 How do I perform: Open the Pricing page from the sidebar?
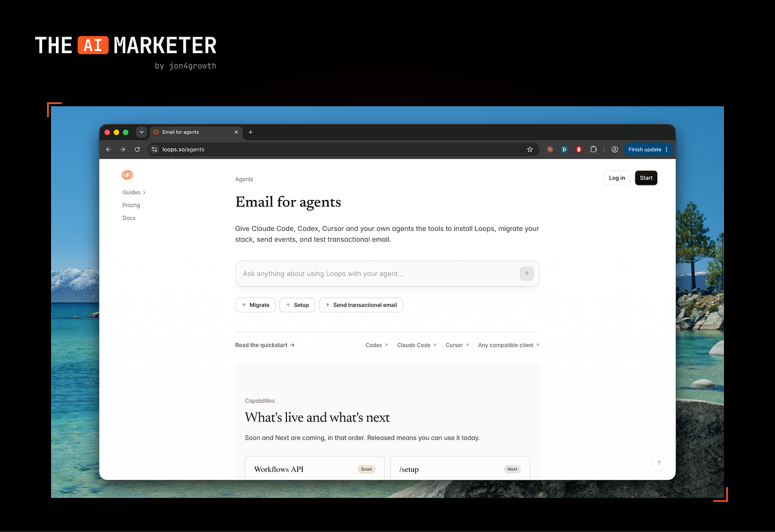[131, 205]
